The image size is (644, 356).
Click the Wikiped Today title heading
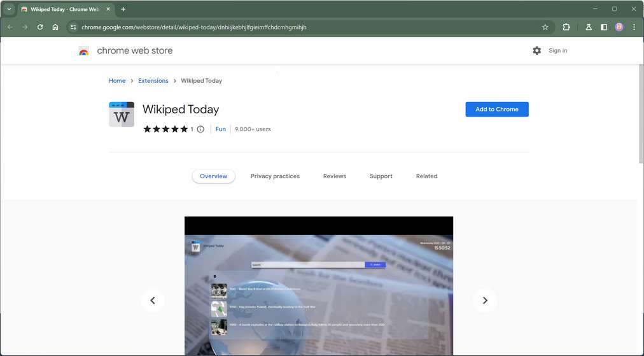(x=181, y=110)
